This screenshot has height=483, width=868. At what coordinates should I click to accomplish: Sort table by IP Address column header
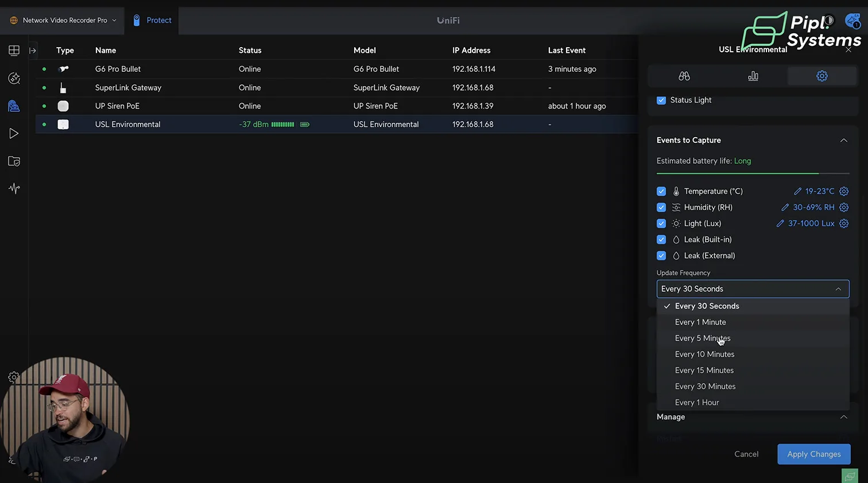point(471,50)
